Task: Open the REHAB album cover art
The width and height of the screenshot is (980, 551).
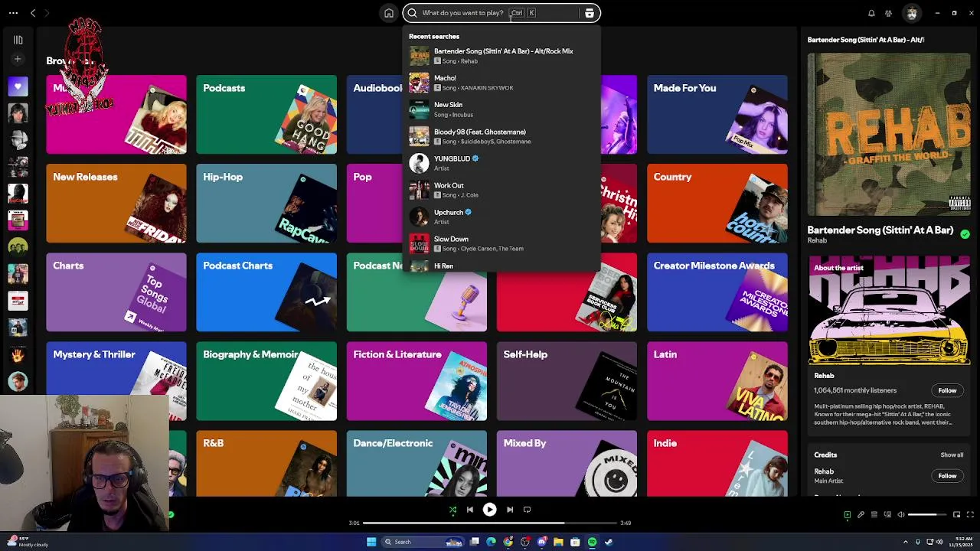Action: (889, 135)
